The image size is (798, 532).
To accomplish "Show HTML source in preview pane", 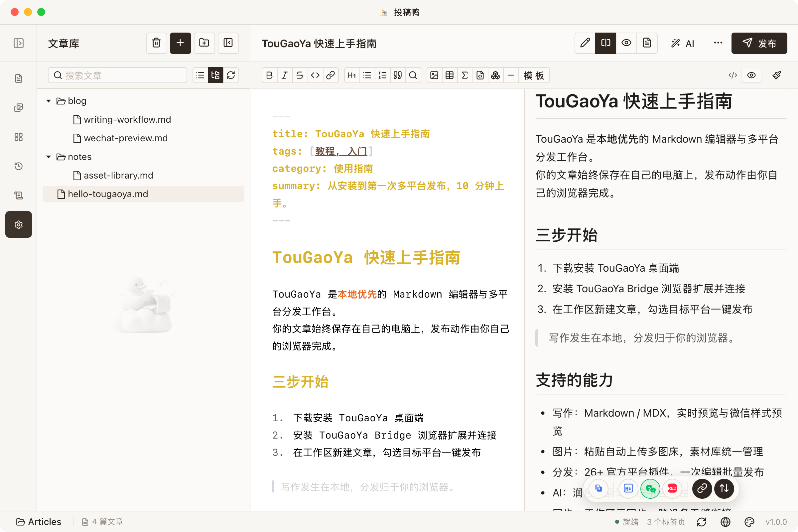I will tap(733, 75).
